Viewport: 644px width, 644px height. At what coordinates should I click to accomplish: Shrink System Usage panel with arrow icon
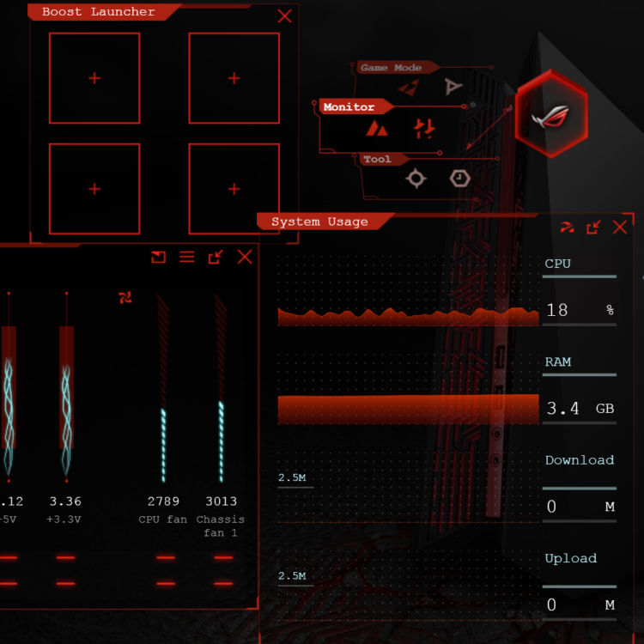tap(593, 228)
